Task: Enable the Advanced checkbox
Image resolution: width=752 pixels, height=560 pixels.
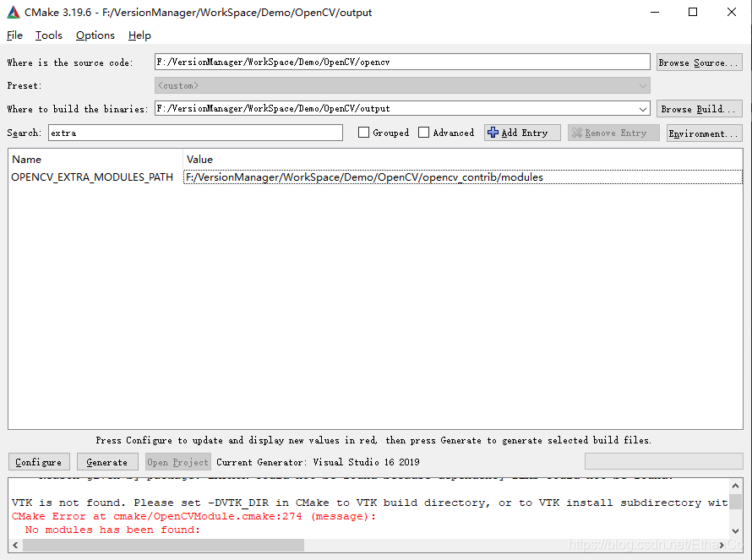Action: [x=423, y=133]
